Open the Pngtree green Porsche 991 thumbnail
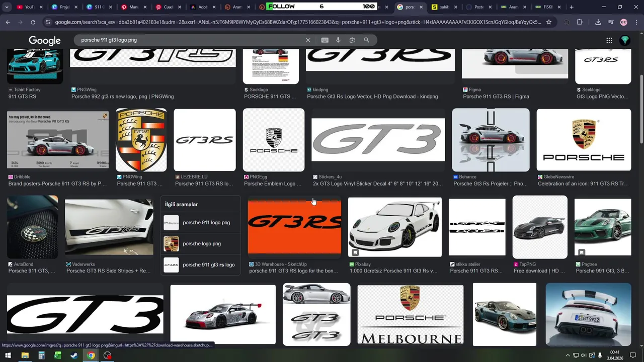 click(603, 227)
